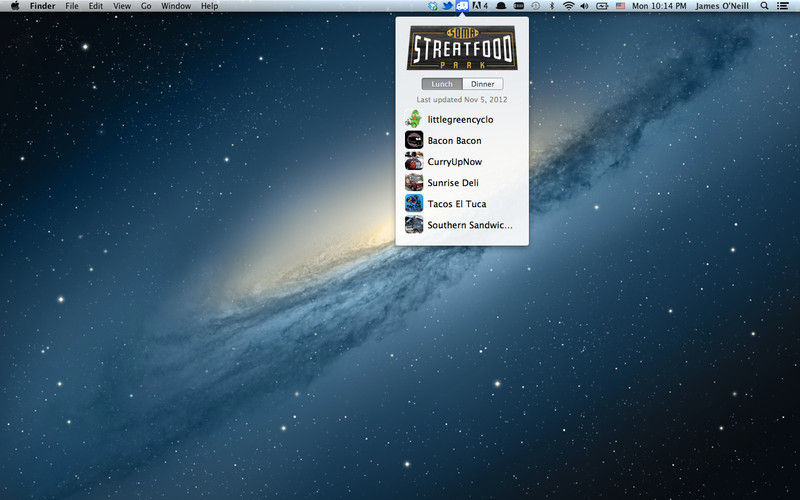Open the Bluetooth status menu
Screen dimensions: 800x500
click(x=552, y=6)
